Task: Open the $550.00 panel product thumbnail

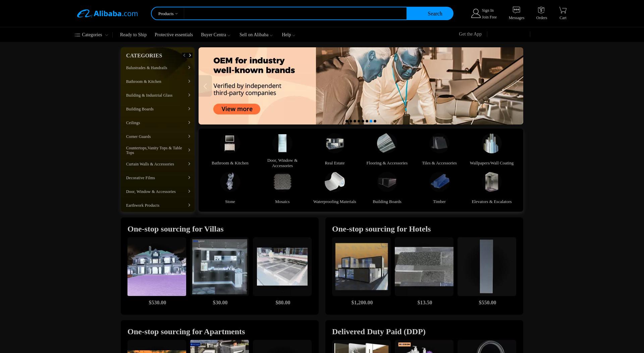Action: click(487, 267)
